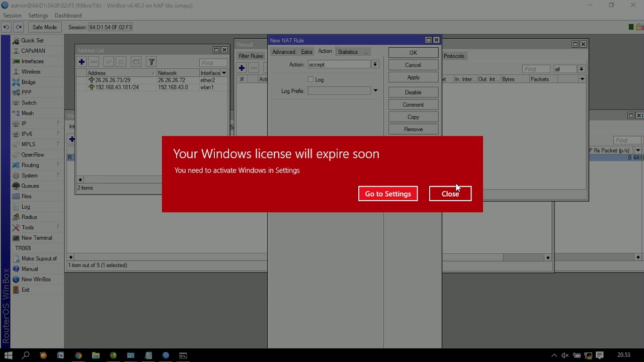Switch to Statistics tab in NAT Rule

click(x=348, y=52)
